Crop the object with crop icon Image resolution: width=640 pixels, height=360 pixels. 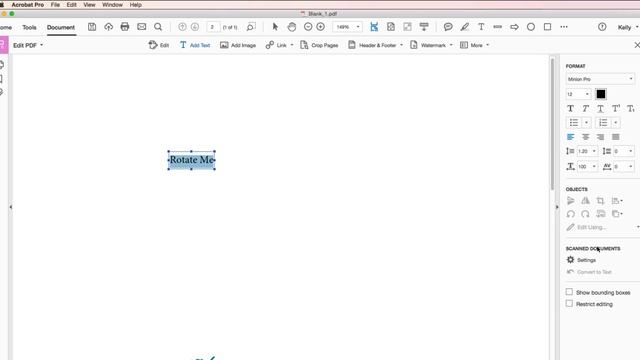tap(600, 200)
